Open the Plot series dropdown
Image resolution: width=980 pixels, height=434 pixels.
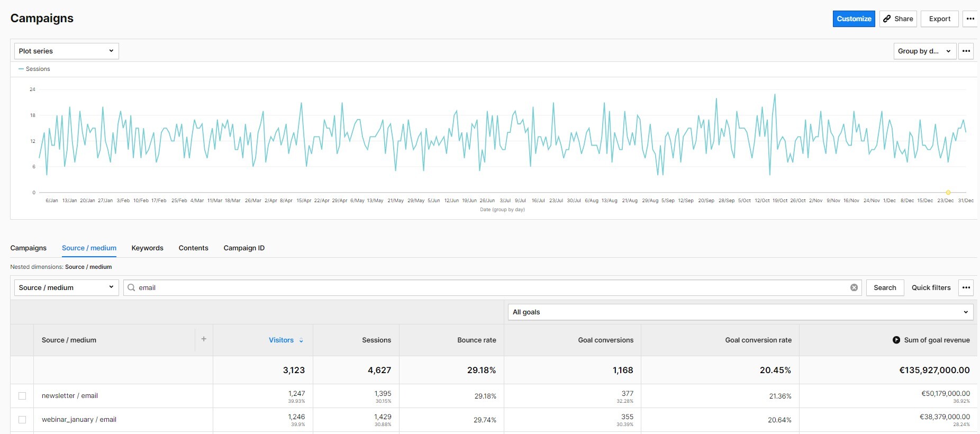tap(66, 51)
